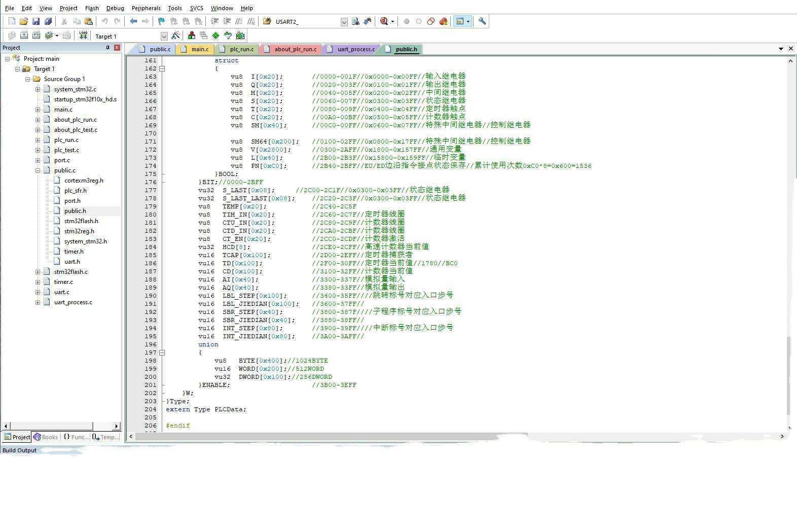Open Manage Run-Time Environment
Screen dimensions: 797x532
(216, 36)
